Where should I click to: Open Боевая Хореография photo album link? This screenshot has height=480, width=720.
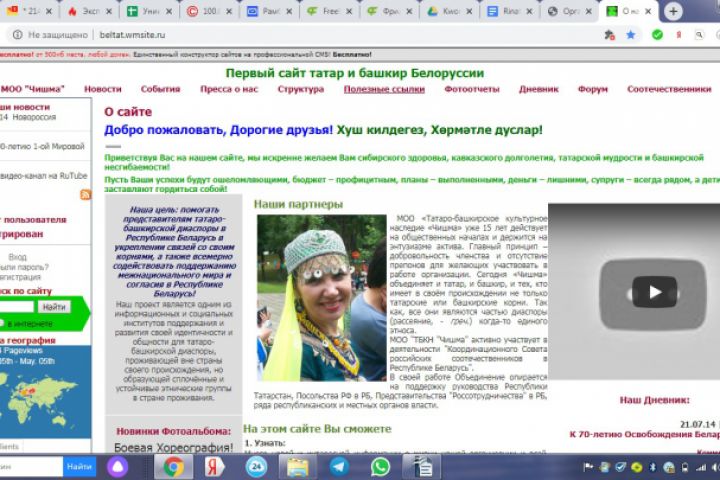click(x=174, y=447)
